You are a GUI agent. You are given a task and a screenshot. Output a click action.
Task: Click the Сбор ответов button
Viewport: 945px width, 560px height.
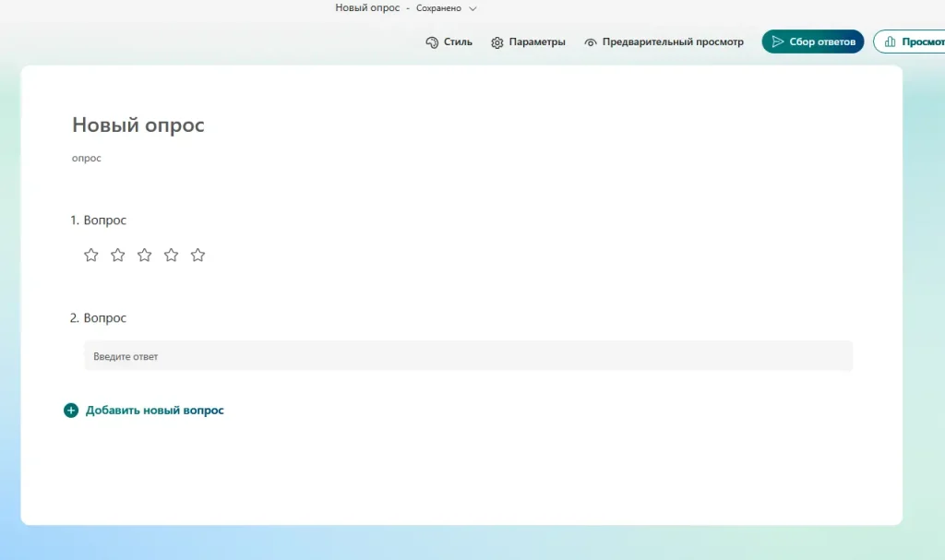[812, 42]
